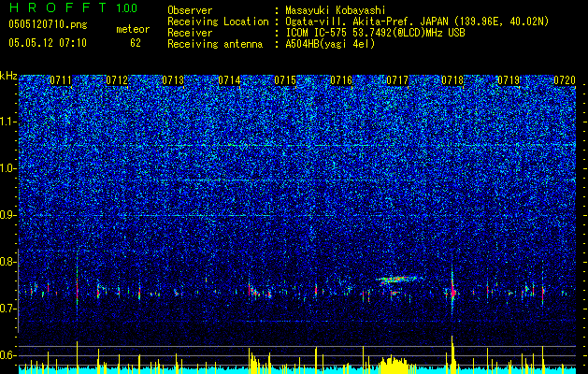Screen dimensions: 588x374
Task: Click the 0.7 kHz axis label
Action: tap(8, 309)
